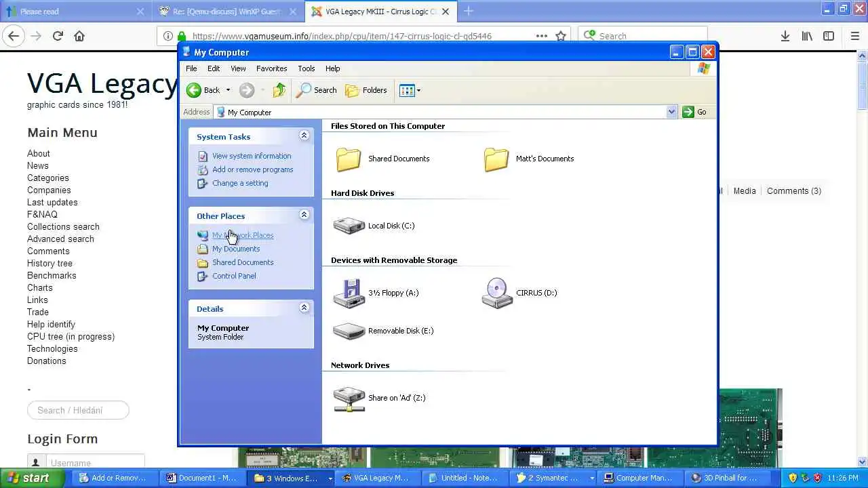Open the Tools menu
Screen dimensions: 868x488
[306, 68]
